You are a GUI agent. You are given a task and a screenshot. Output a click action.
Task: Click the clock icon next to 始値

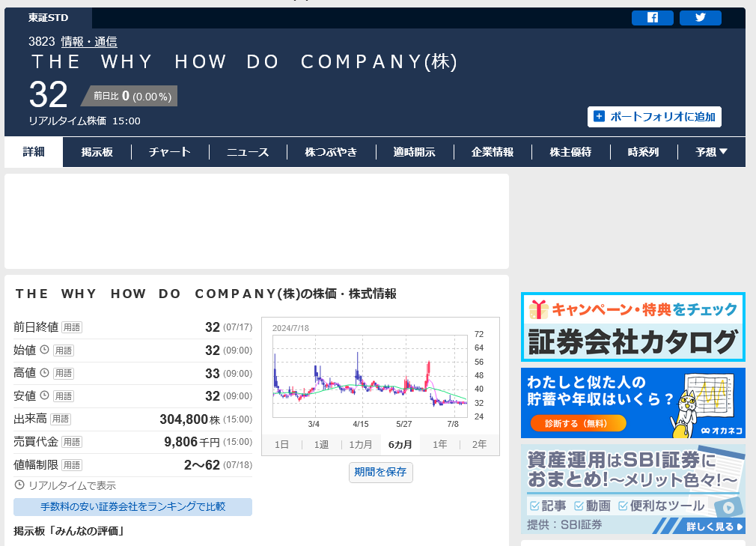point(43,350)
